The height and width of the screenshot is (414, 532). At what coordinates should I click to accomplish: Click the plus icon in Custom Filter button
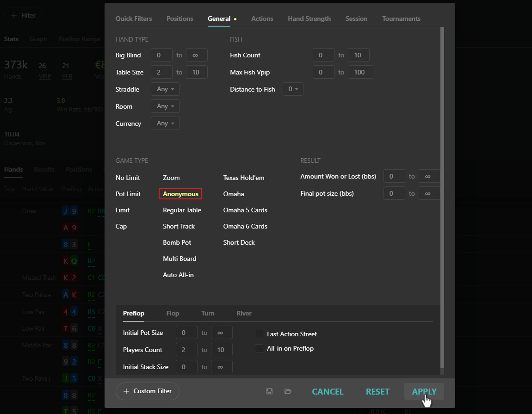(x=126, y=391)
